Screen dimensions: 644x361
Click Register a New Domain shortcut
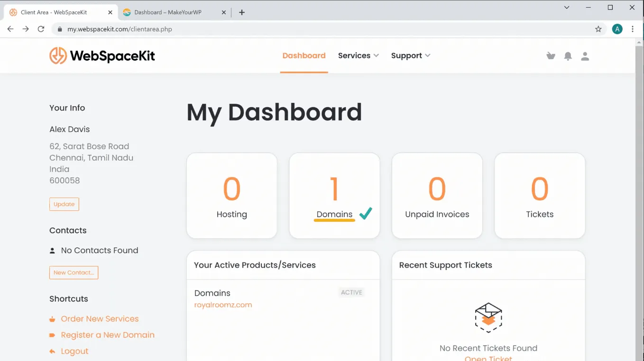pos(108,335)
